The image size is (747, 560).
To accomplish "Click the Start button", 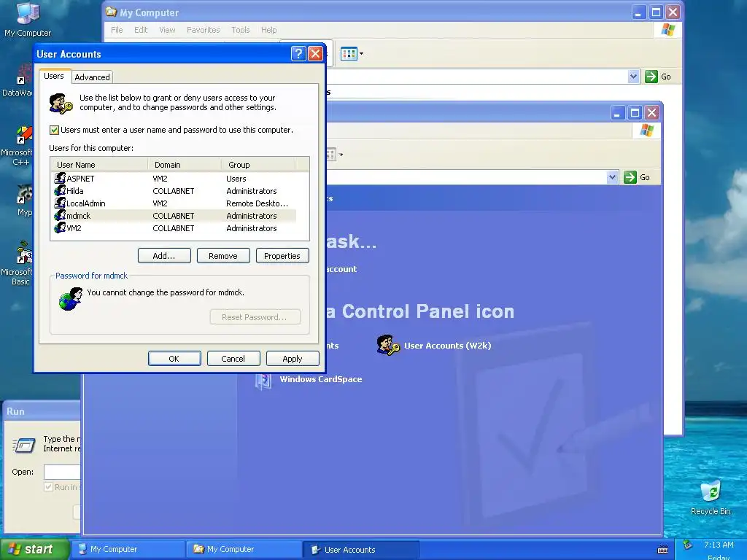I will pos(34,550).
